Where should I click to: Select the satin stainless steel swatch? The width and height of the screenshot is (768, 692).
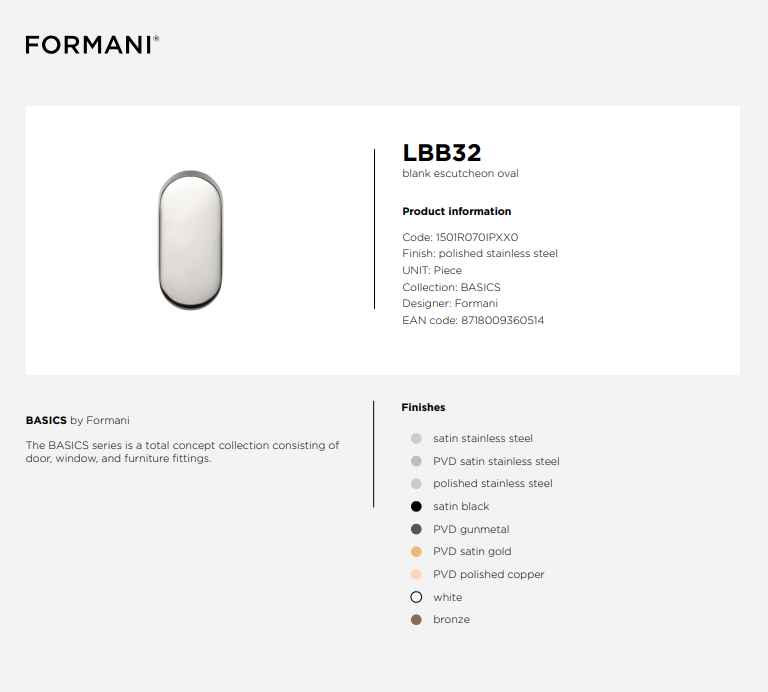tap(416, 438)
